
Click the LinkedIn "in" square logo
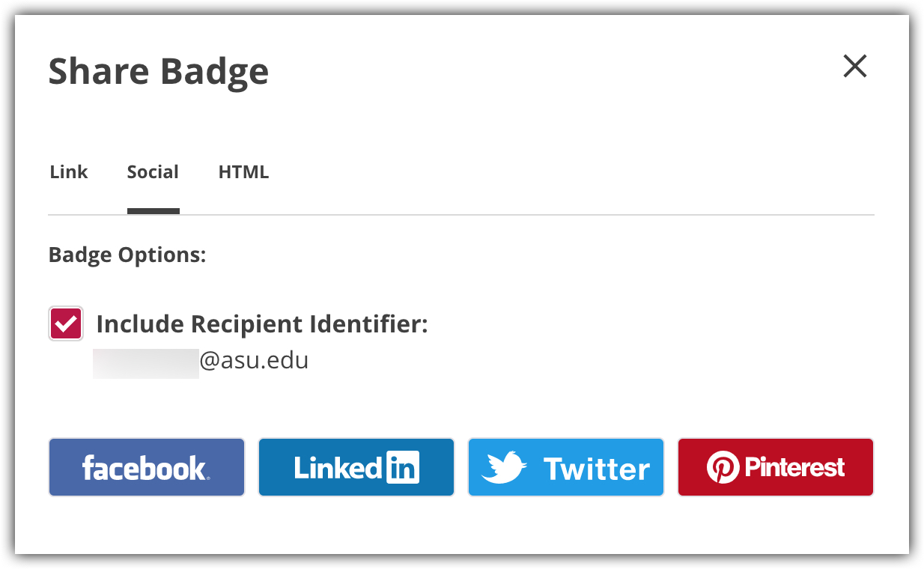tap(403, 468)
